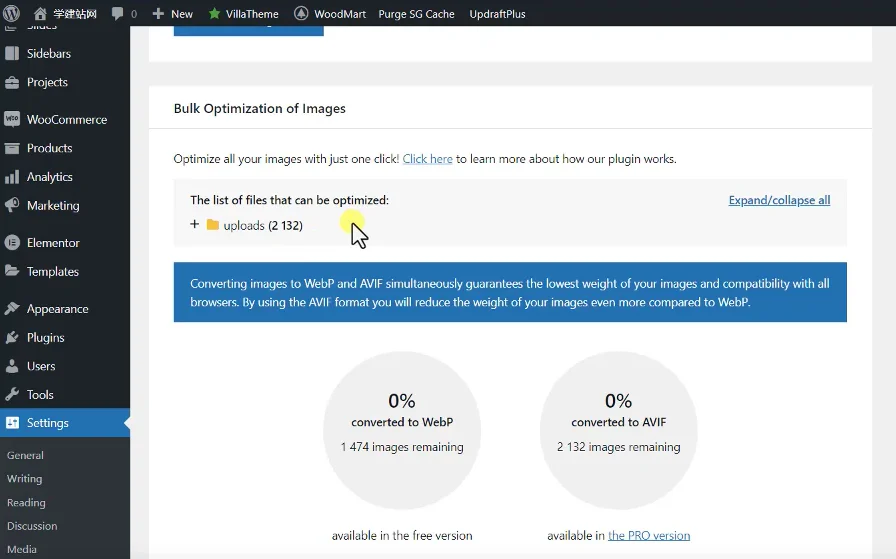Viewport: 896px width, 559px height.
Task: Expand the uploads folder with plus sign
Action: click(x=194, y=224)
